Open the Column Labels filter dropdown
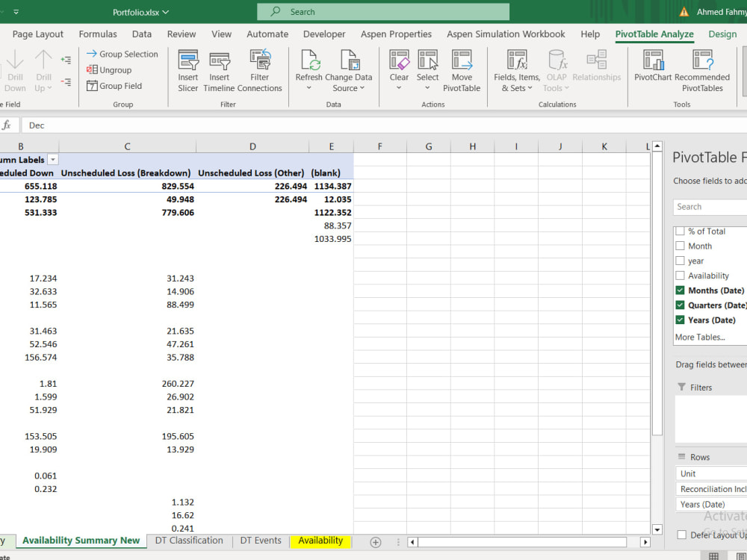The height and width of the screenshot is (560, 747). [x=52, y=159]
